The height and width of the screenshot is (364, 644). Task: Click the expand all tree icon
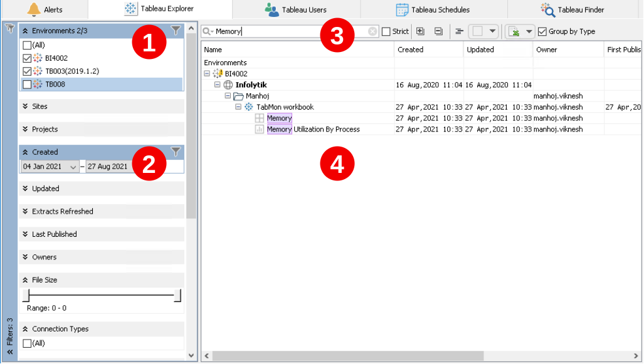pos(420,31)
